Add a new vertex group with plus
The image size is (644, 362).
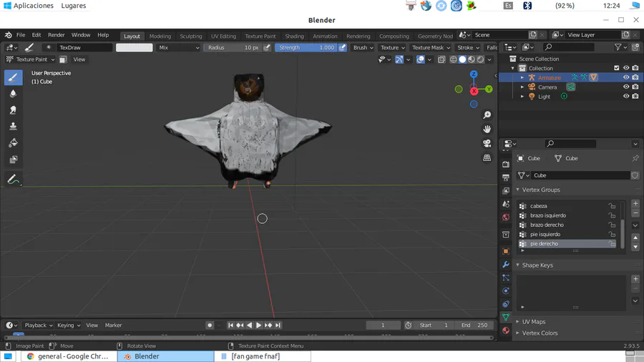pos(635,203)
